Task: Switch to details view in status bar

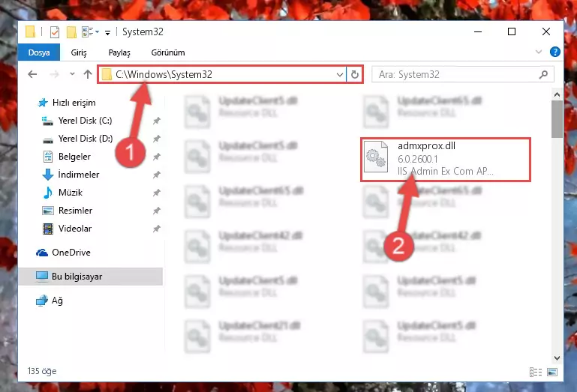Action: coord(536,372)
